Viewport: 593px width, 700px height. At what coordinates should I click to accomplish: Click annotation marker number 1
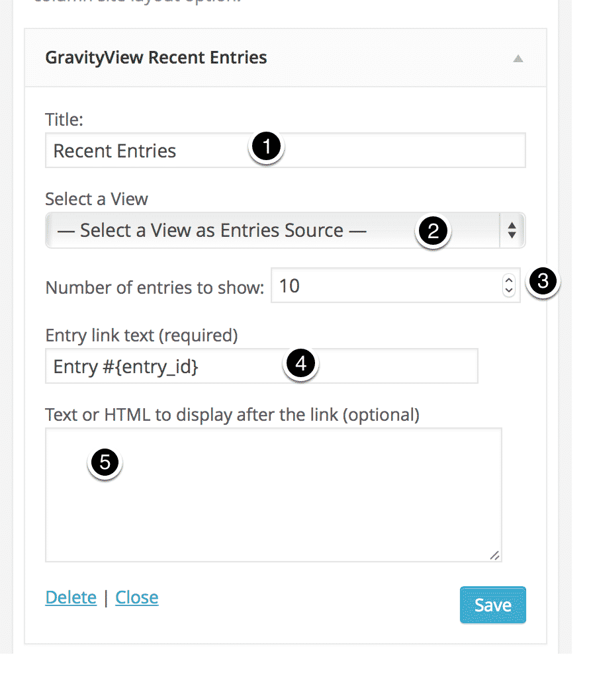(267, 146)
